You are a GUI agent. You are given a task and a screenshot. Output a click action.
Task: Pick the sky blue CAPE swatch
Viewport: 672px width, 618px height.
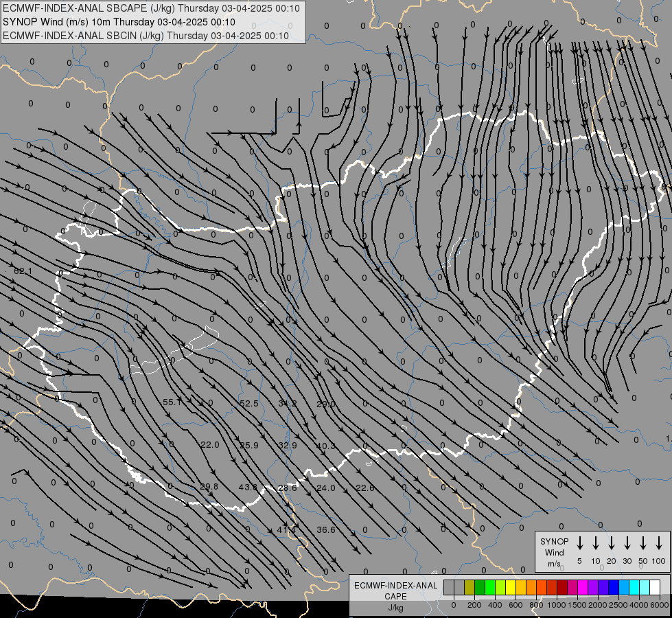click(623, 587)
